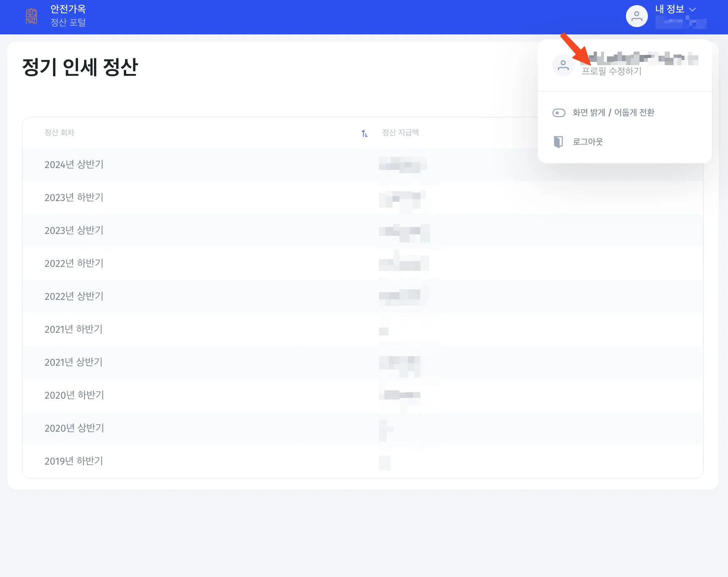Viewport: 728px width, 577px height.
Task: Click the header user avatar icon
Action: [637, 16]
